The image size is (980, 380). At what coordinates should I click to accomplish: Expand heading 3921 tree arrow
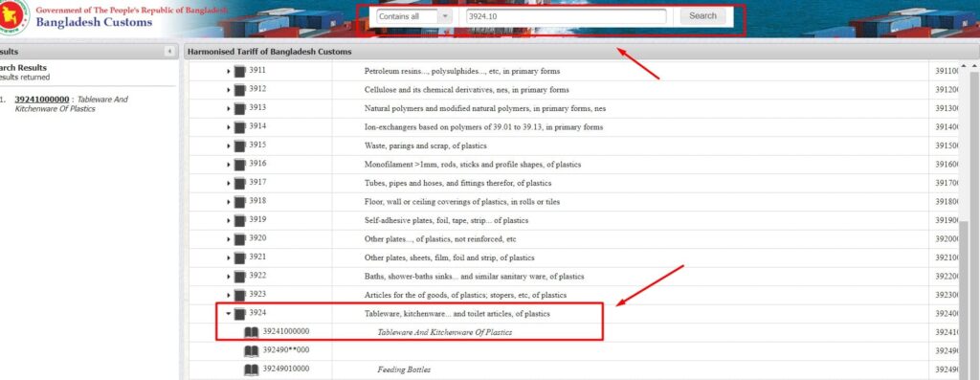pos(229,257)
